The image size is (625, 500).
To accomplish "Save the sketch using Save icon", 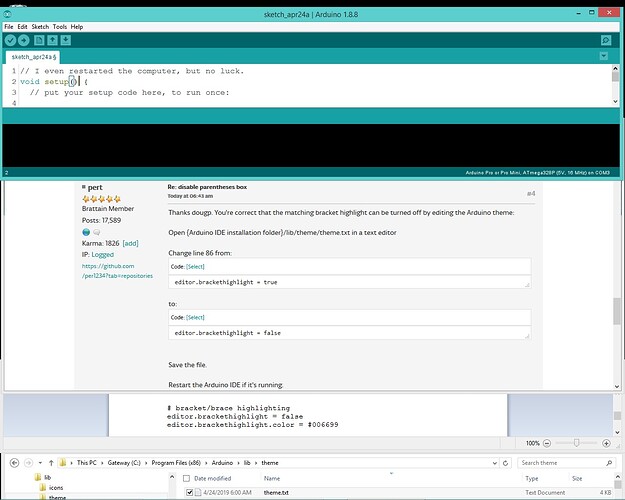I will click(x=66, y=40).
